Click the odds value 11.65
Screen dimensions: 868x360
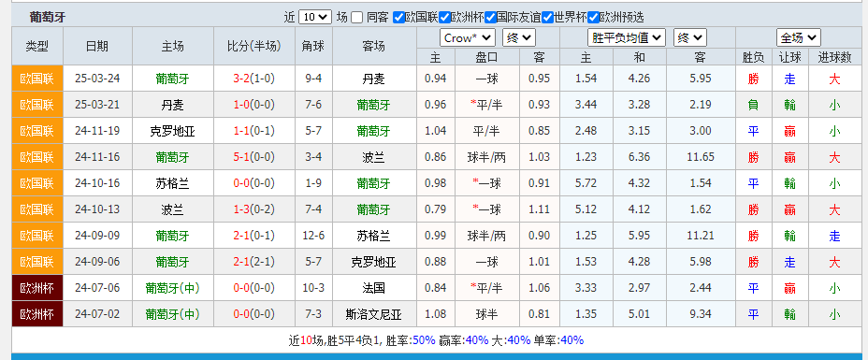tap(701, 157)
